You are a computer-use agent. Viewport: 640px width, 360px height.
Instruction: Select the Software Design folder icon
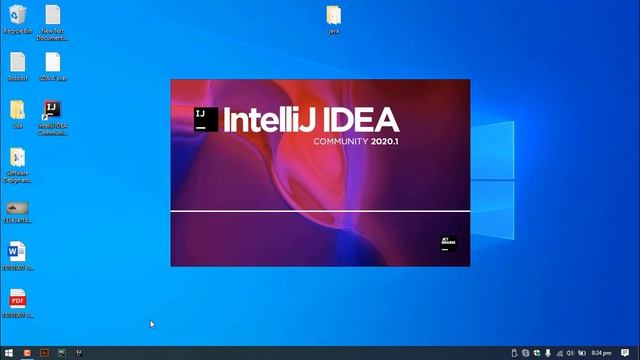coord(17,165)
